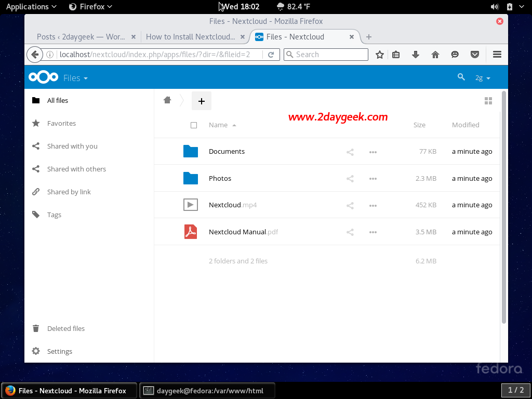The height and width of the screenshot is (399, 532).
Task: Open more actions for Nextcloud.mp4
Action: pos(373,205)
